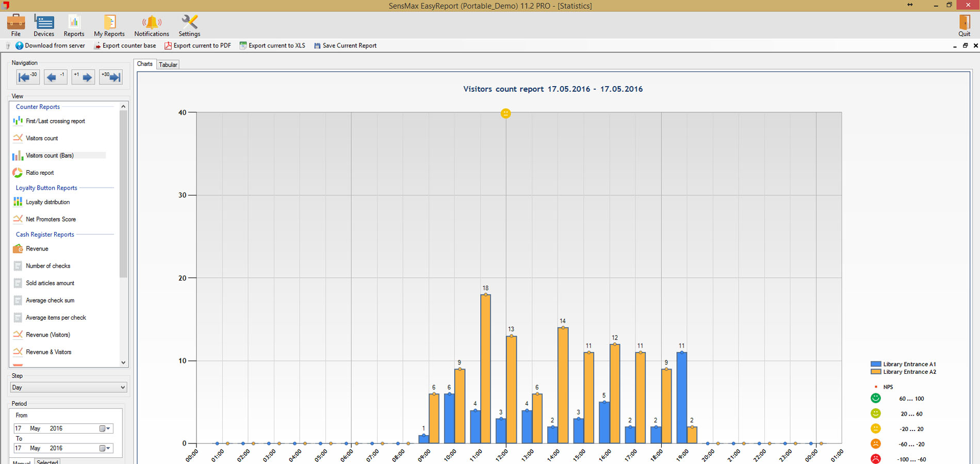Open the File briefcase icon

[15, 25]
